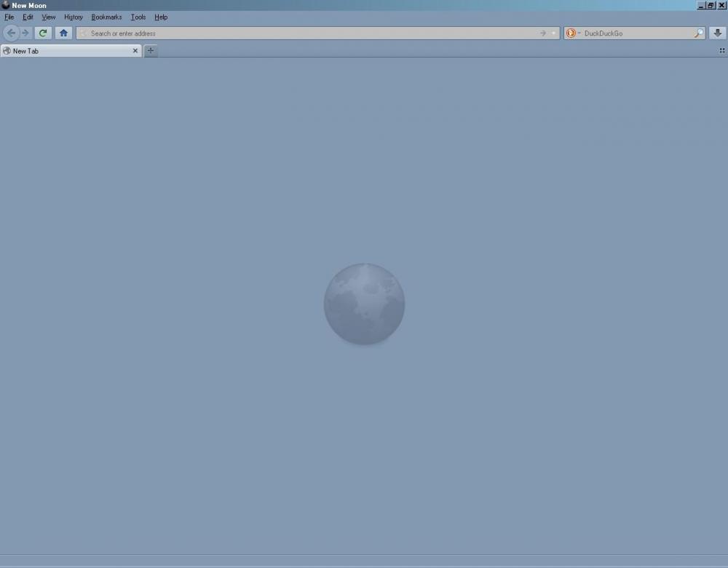Restore down the New Moon window

coord(711,6)
